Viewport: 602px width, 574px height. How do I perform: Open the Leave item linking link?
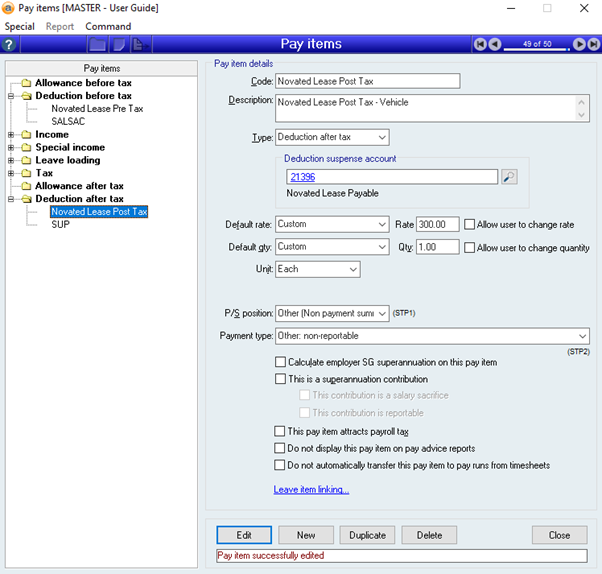[311, 490]
